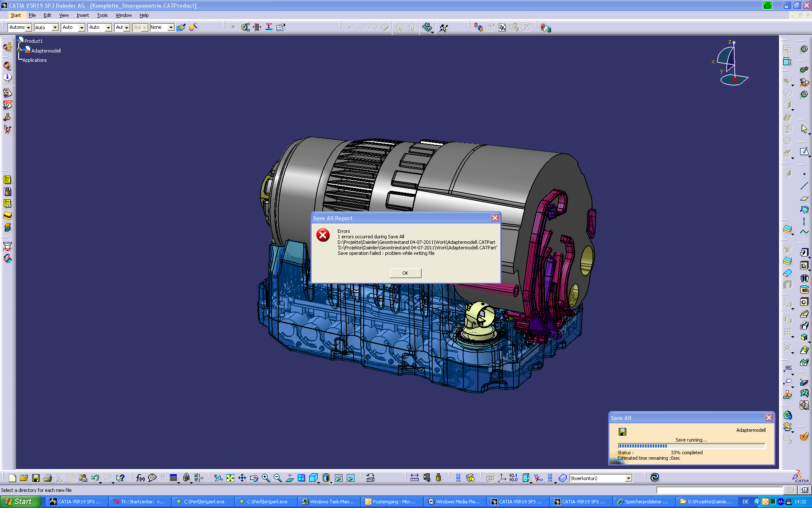
Task: Click the Normal View icon
Action: pos(290,478)
